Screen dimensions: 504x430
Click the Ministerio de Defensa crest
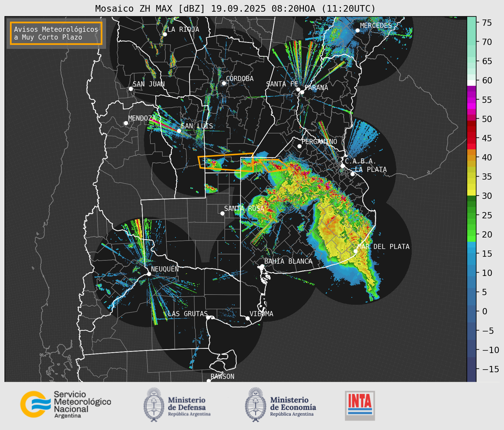pos(154,405)
